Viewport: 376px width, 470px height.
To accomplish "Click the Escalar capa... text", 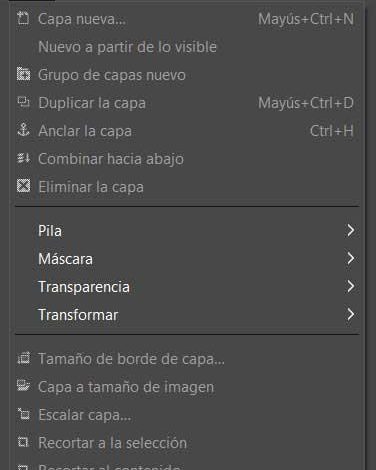I will [85, 415].
